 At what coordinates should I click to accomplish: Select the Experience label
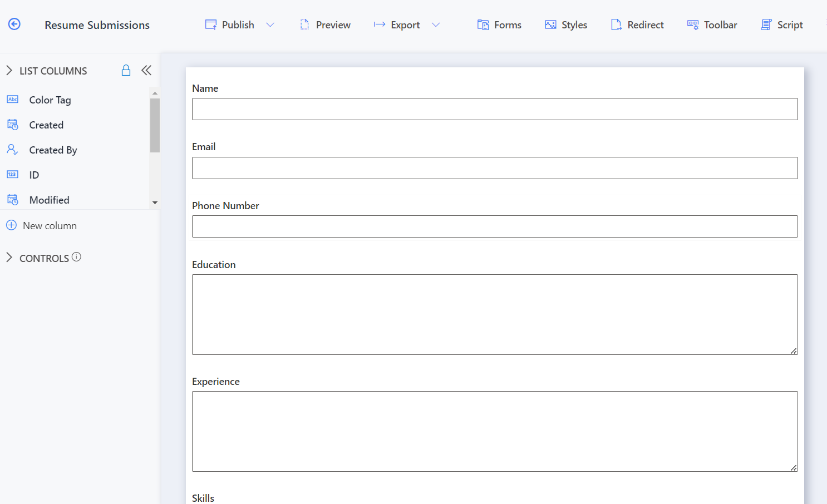(216, 382)
